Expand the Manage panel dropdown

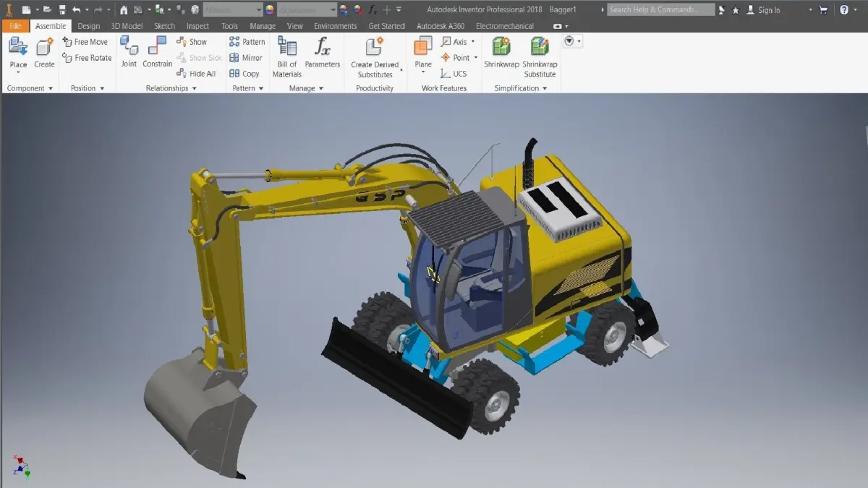point(320,88)
